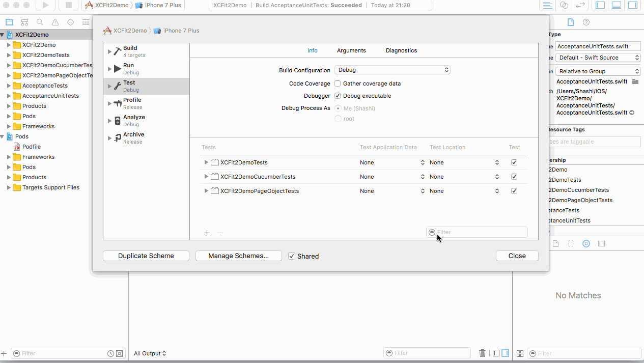644x363 pixels.
Task: Toggle the Debug area visibility
Action: 617,6
